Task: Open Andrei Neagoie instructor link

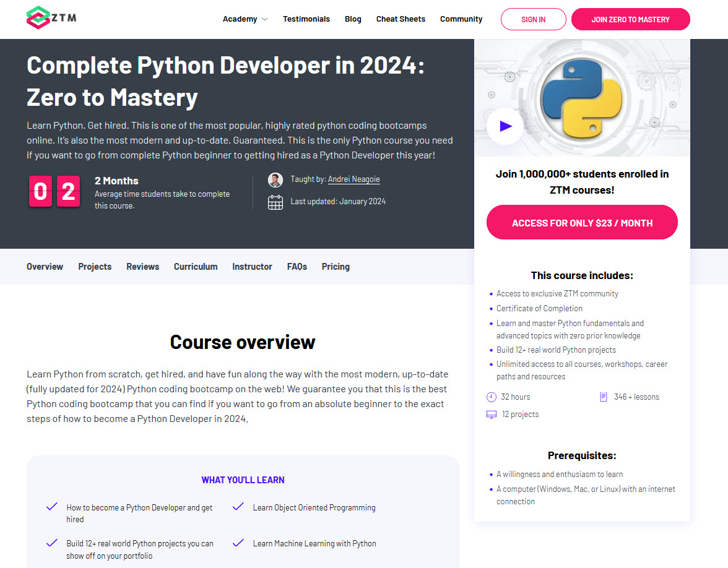Action: click(354, 179)
